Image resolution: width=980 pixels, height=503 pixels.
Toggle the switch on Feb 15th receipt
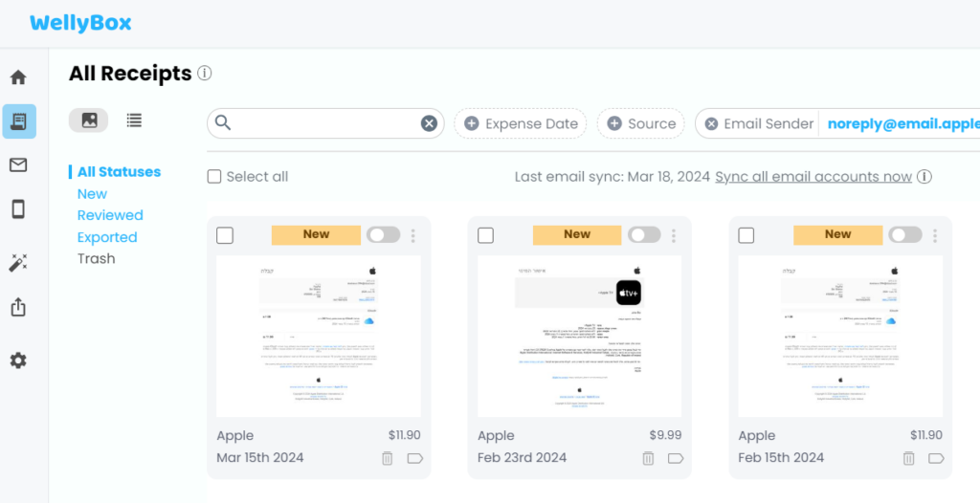[905, 235]
